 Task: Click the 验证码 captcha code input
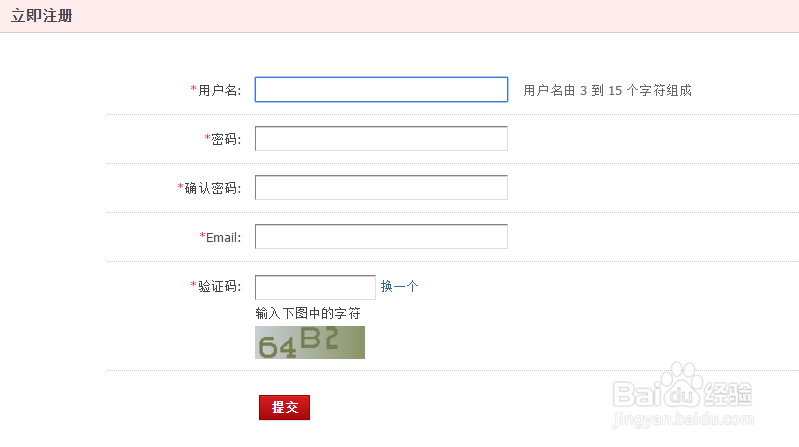(315, 287)
